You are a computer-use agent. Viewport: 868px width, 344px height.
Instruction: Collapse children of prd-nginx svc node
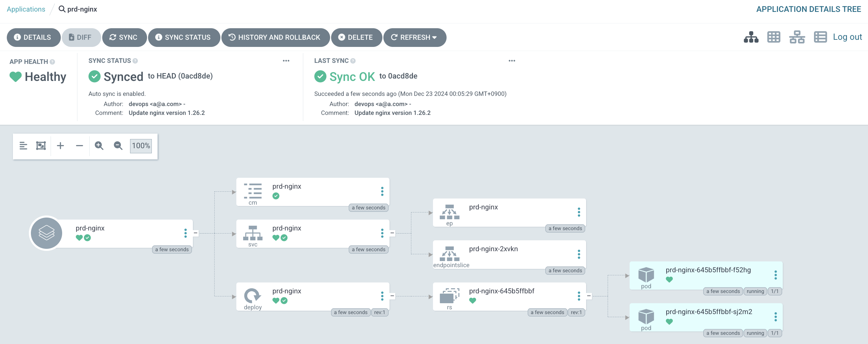tap(392, 233)
